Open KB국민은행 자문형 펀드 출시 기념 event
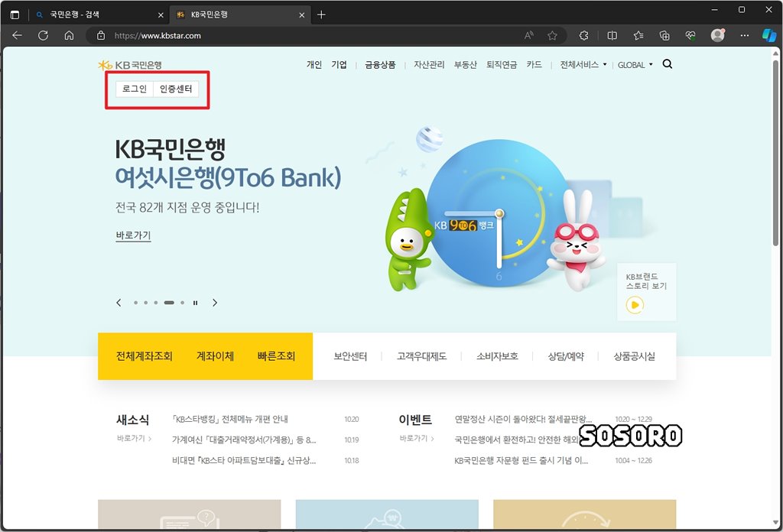Image resolution: width=783 pixels, height=532 pixels. click(x=521, y=460)
